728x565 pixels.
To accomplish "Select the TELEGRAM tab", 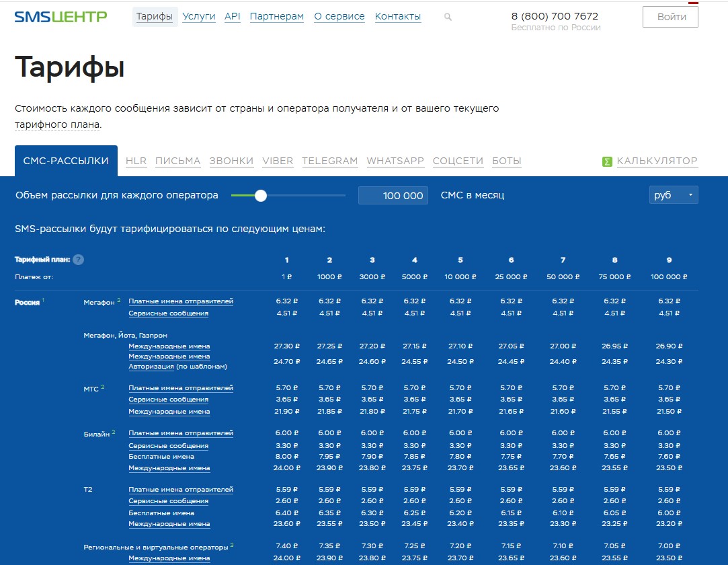I will pos(329,161).
